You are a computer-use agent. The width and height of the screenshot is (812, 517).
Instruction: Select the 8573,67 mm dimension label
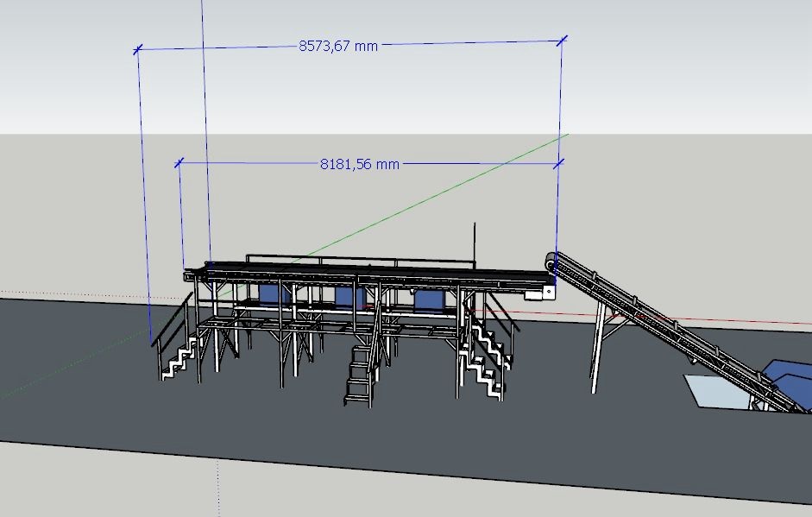coord(338,47)
